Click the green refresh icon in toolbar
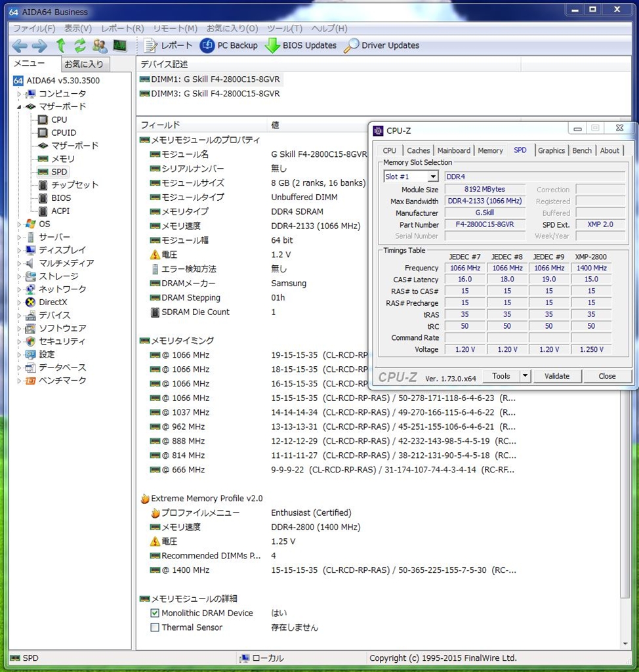This screenshot has height=672, width=639. pos(80,45)
